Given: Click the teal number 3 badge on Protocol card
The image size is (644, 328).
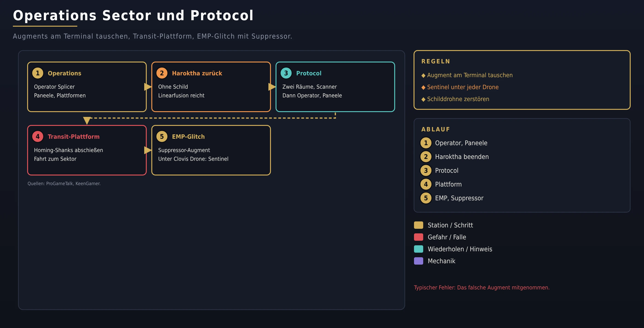Looking at the screenshot, I should [286, 73].
